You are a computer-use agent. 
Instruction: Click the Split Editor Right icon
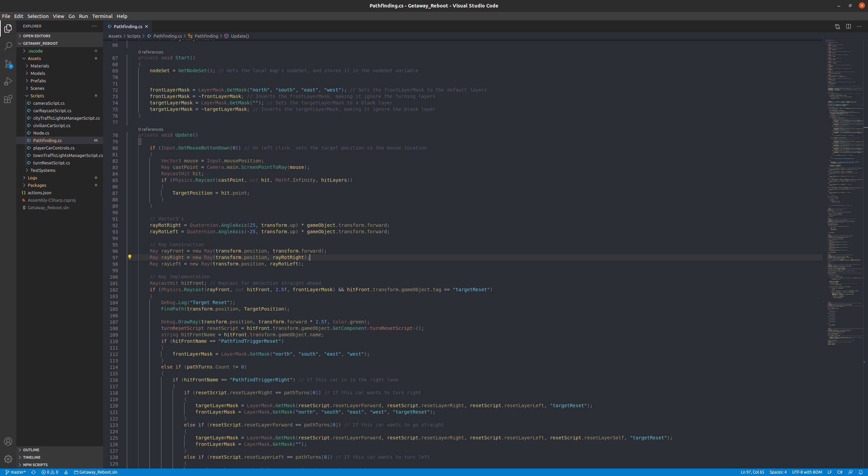coord(848,26)
